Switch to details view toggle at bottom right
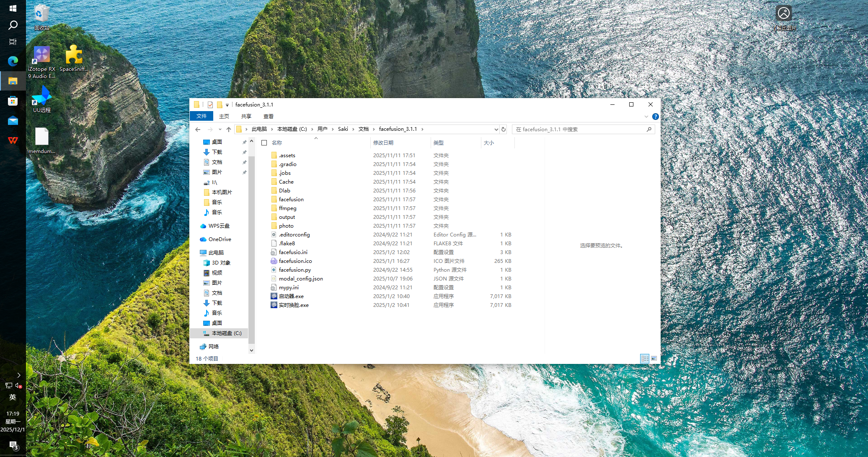This screenshot has height=457, width=868. (645, 358)
